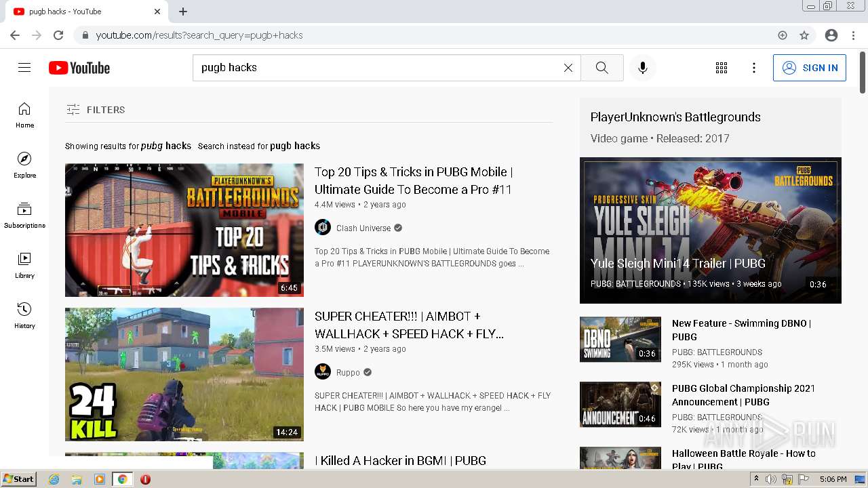Click Ruppo channel avatar
The height and width of the screenshot is (488, 868).
coord(323,372)
